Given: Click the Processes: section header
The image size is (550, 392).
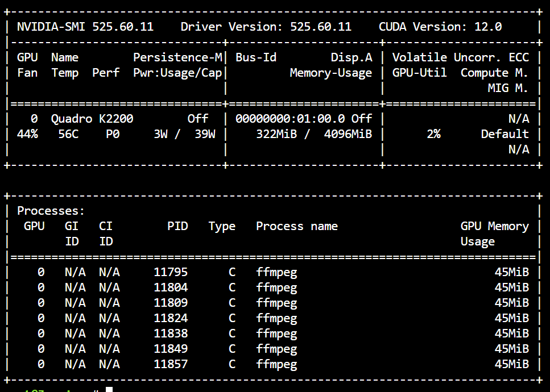Looking at the screenshot, I should tap(51, 211).
